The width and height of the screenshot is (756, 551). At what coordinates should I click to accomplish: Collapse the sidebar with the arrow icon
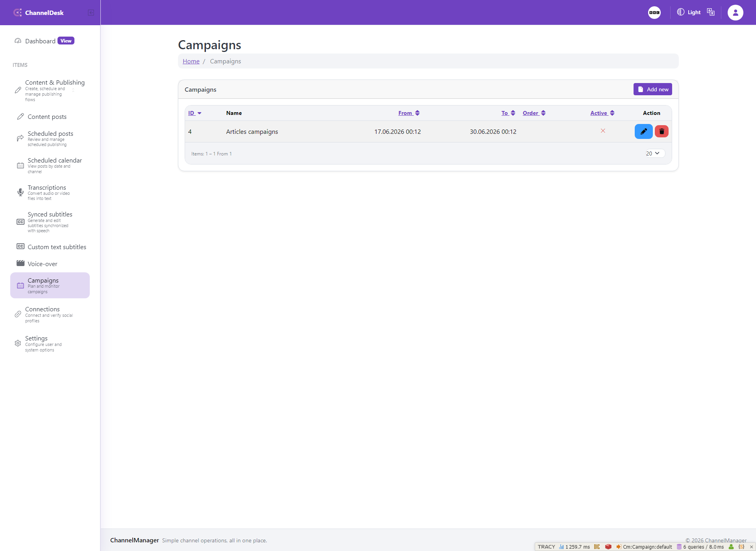(91, 13)
